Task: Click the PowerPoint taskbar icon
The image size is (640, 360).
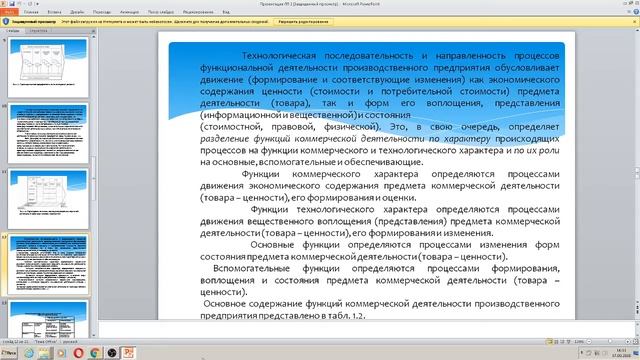Action: coord(129,353)
